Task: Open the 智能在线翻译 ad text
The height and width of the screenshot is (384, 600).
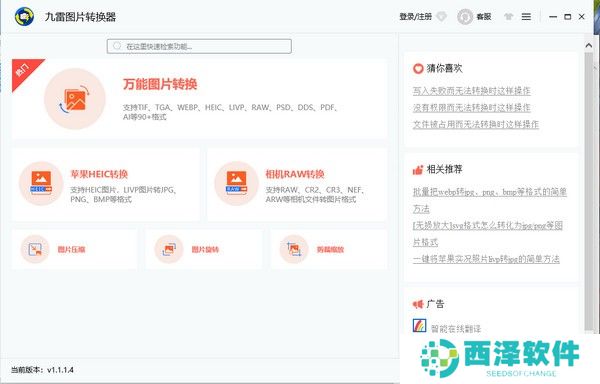Action: (456, 329)
